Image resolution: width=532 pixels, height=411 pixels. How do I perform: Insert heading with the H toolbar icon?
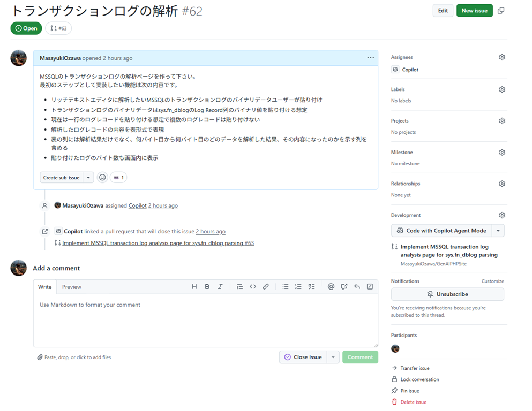[x=194, y=287]
